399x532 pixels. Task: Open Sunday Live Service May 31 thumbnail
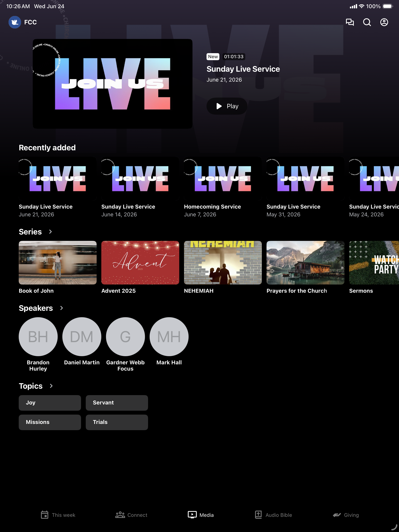pos(305,178)
